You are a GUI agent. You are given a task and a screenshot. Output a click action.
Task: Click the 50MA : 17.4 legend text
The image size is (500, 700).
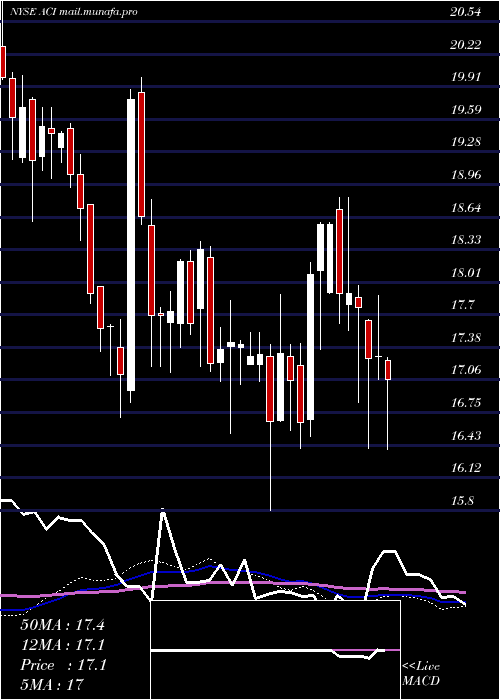(62, 625)
